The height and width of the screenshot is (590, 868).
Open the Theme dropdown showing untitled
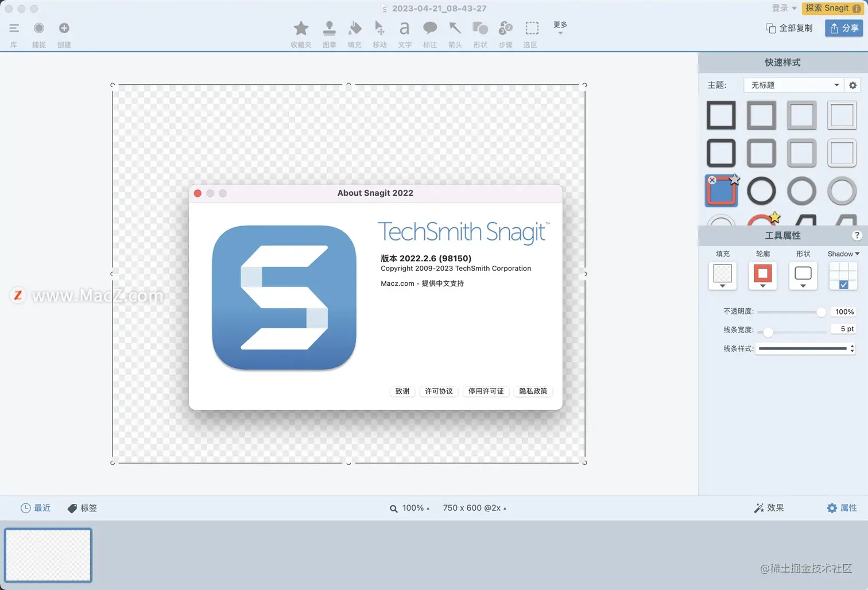(x=793, y=85)
